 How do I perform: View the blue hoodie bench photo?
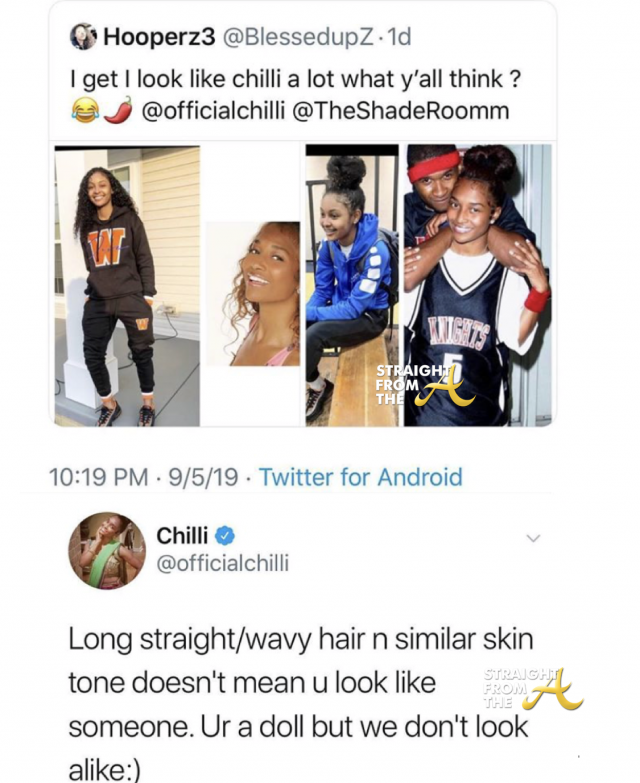coord(352,286)
